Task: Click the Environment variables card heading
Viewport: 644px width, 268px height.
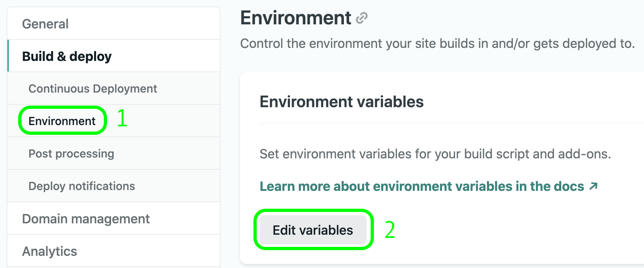Action: [341, 102]
